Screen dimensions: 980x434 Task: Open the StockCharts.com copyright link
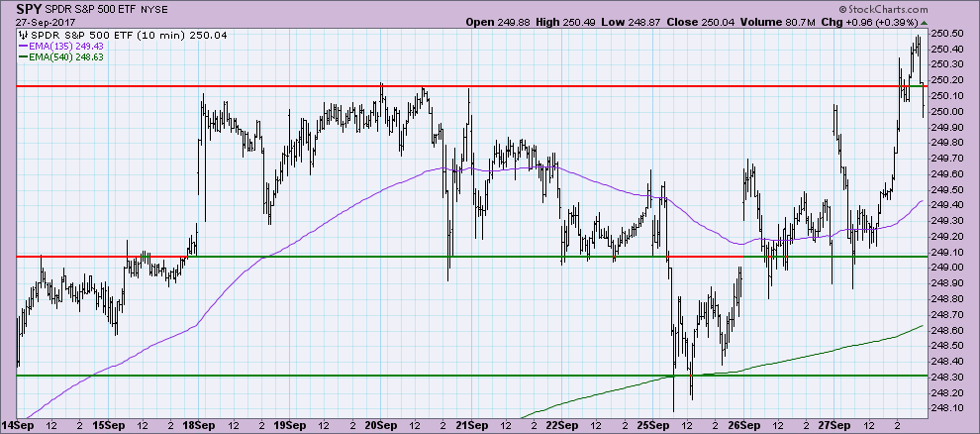point(883,9)
